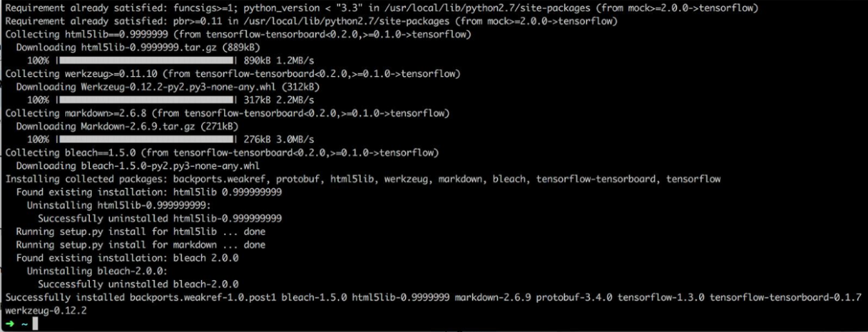Click the "Found existing installation: bleach 2.0.0" line
868x332 pixels.
coord(128,257)
